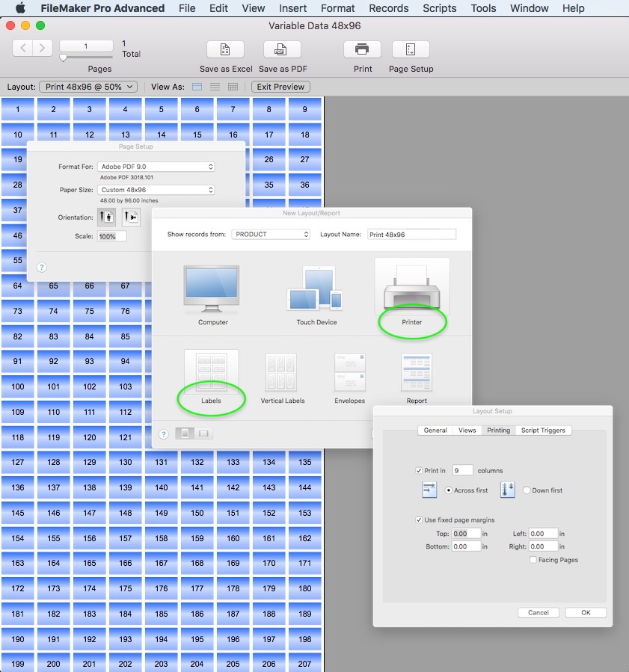This screenshot has height=672, width=629.
Task: Switch to Form view icon
Action: pyautogui.click(x=197, y=87)
